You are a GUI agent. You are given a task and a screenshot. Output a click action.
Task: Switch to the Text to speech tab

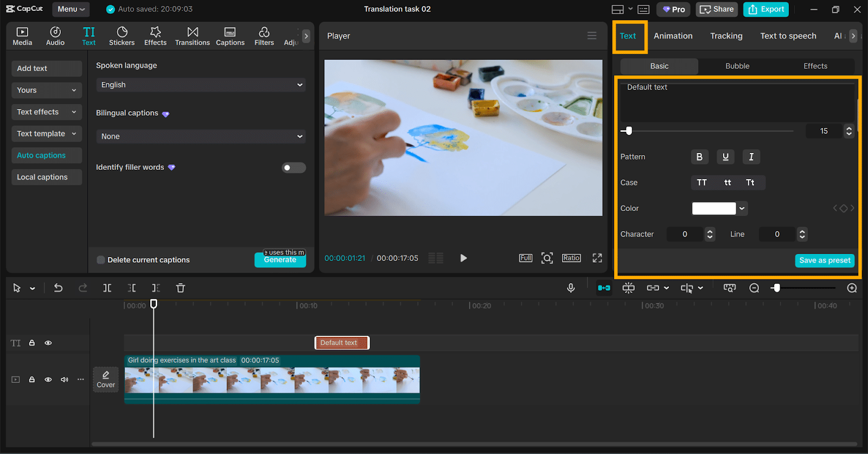[788, 36]
